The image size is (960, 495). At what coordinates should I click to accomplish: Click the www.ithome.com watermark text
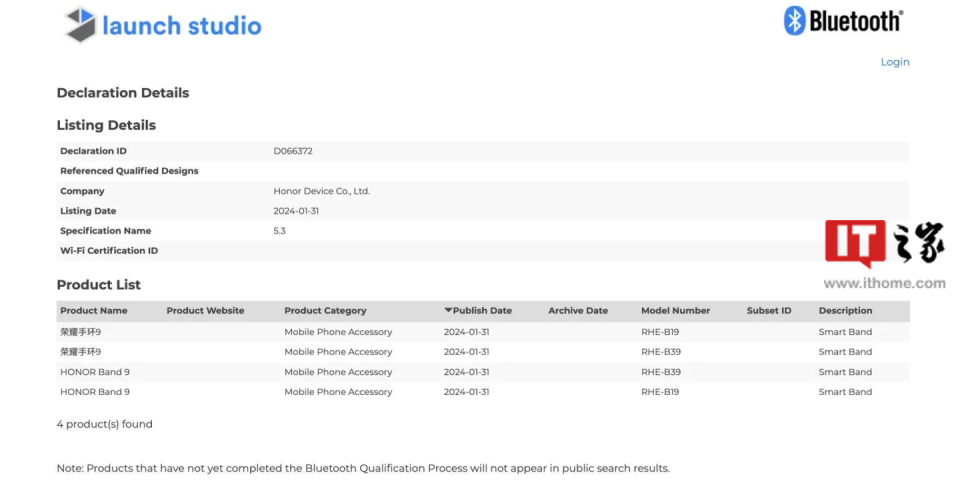884,283
